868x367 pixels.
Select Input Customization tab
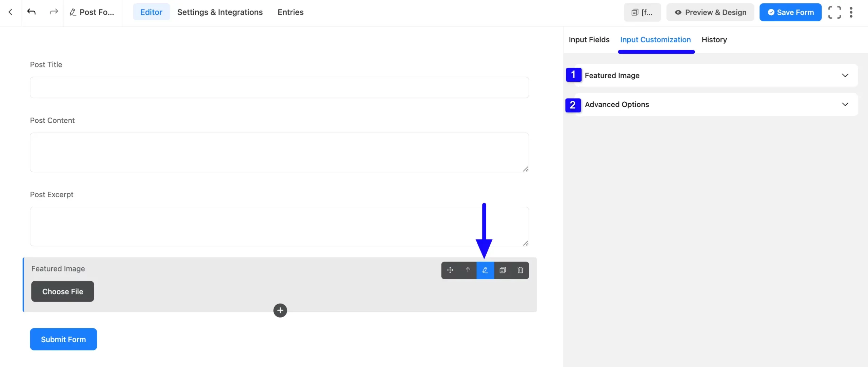pos(655,40)
